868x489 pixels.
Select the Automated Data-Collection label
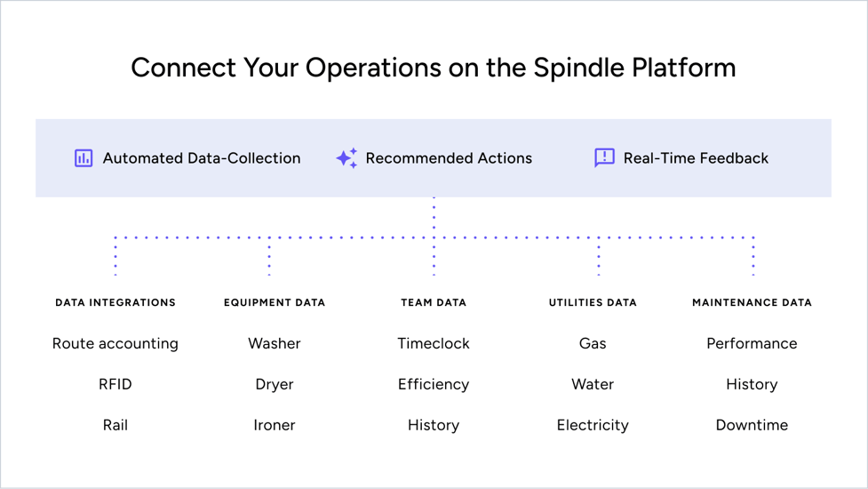[x=202, y=158]
